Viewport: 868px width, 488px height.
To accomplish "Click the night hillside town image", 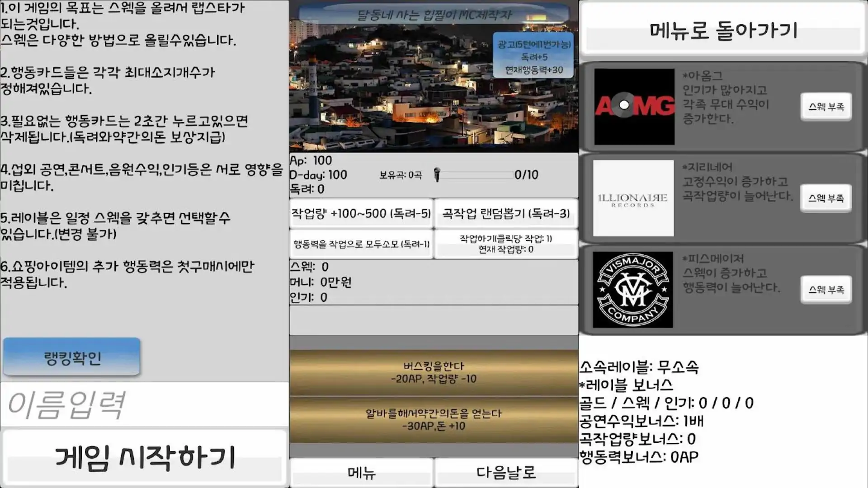I will (434, 77).
